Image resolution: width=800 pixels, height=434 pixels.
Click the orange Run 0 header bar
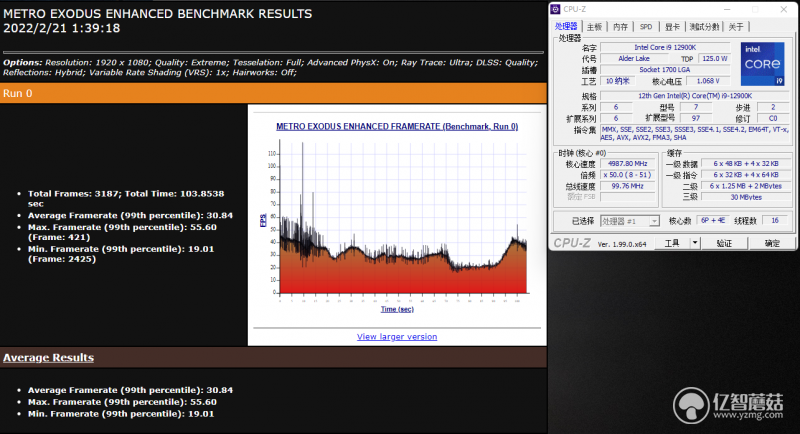click(x=273, y=93)
